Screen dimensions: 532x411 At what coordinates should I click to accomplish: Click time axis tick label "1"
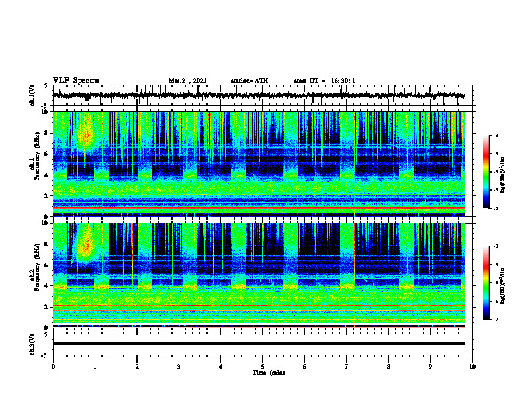[95, 367]
